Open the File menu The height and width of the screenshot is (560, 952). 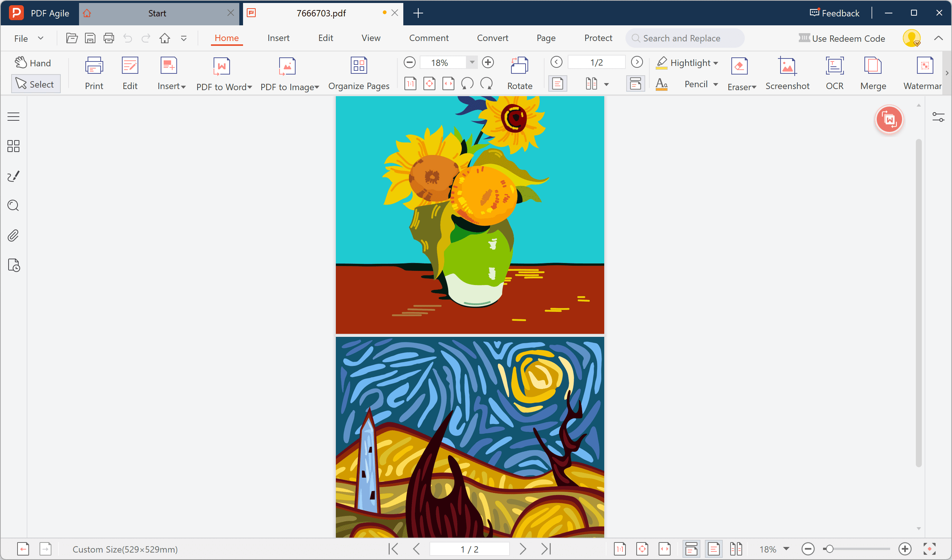29,38
